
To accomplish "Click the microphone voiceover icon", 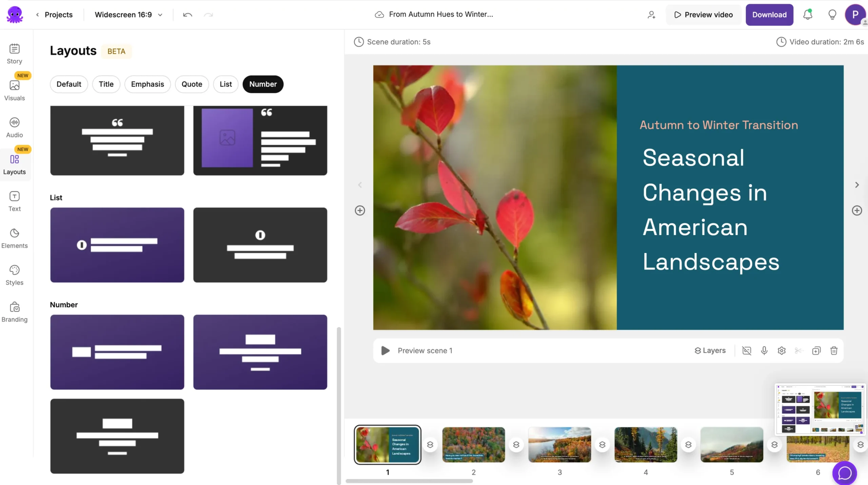I will point(764,350).
